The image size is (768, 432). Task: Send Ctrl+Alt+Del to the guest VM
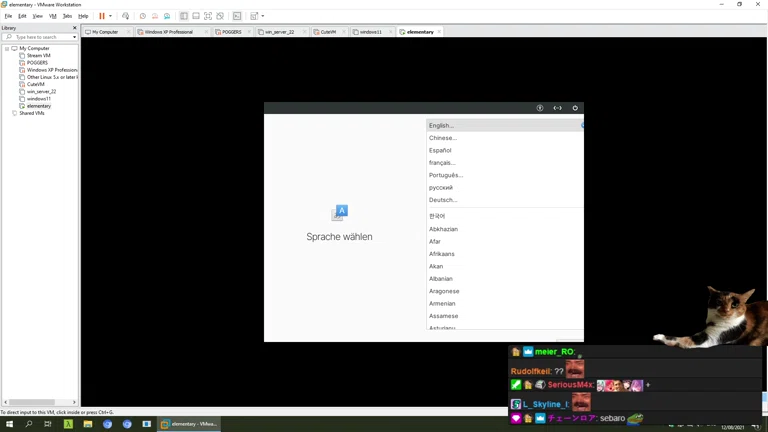tap(125, 16)
